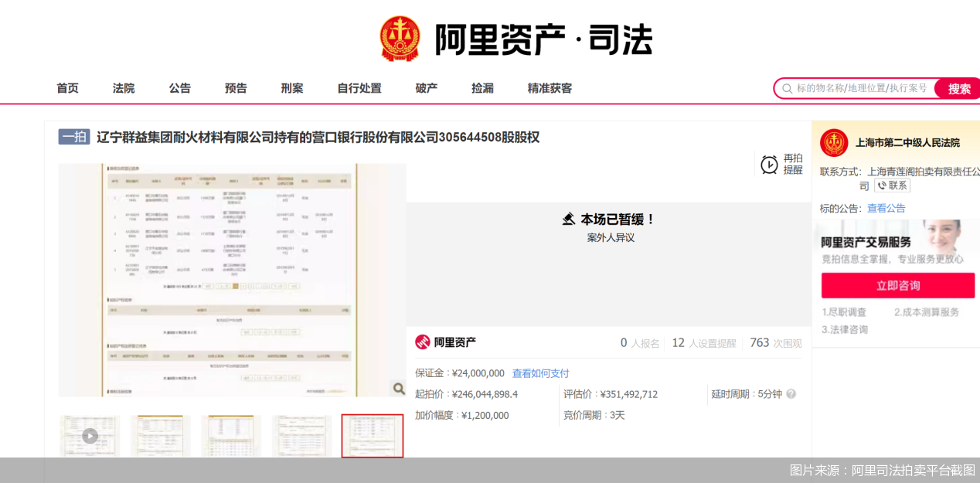Click the 评估价 ¥351,492,712 value
Image resolution: width=980 pixels, height=483 pixels.
click(x=629, y=394)
